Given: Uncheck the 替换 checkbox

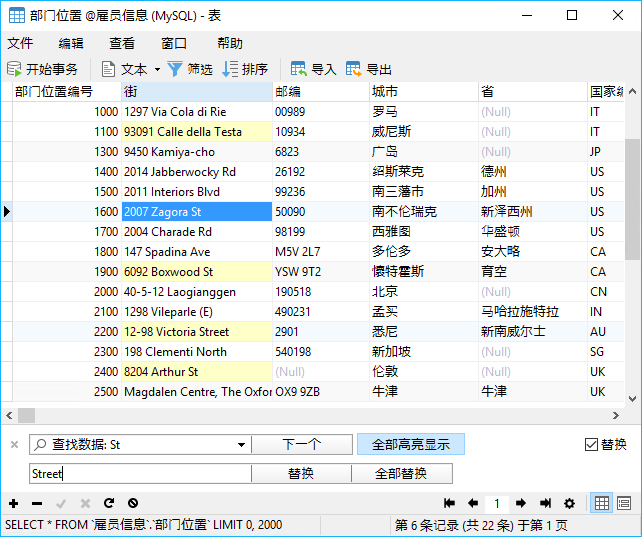Looking at the screenshot, I should [x=591, y=444].
